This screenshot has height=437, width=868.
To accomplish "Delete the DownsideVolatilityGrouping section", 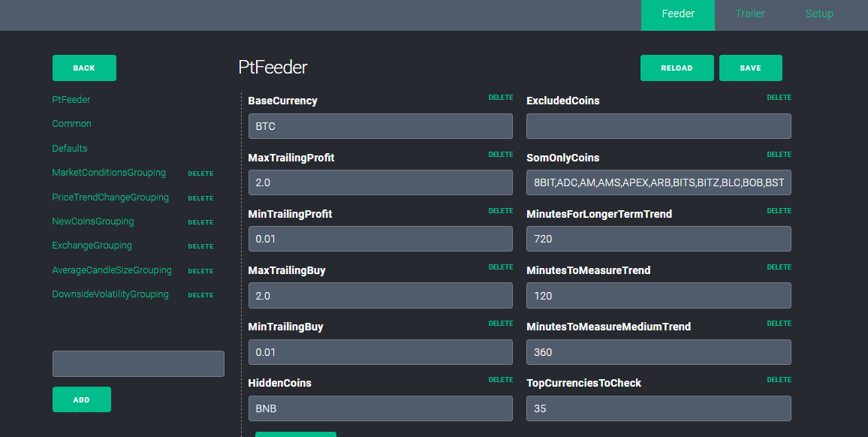I will coord(201,294).
